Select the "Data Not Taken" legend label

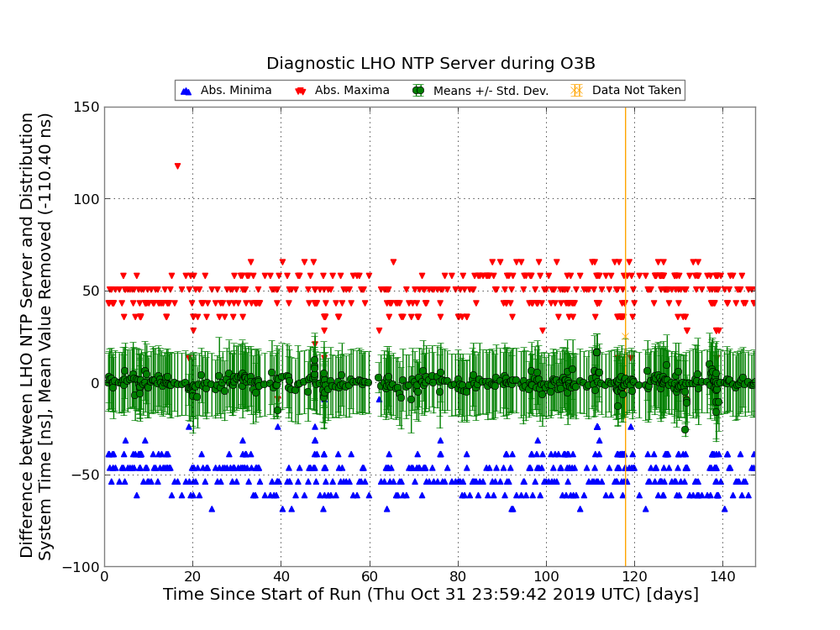[637, 90]
